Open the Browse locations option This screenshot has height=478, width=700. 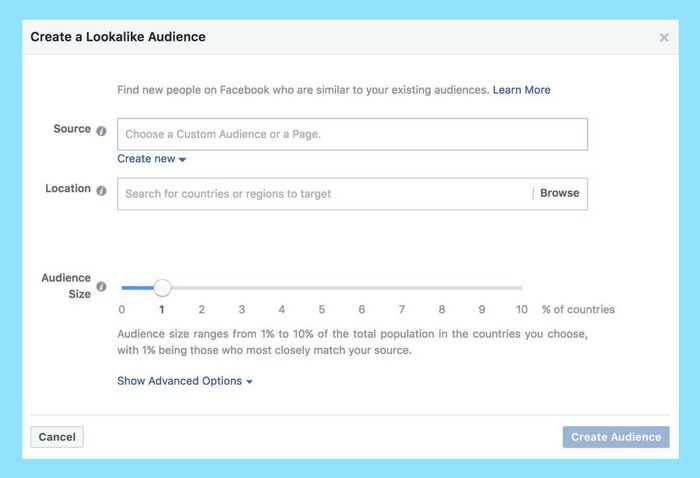[x=559, y=194]
